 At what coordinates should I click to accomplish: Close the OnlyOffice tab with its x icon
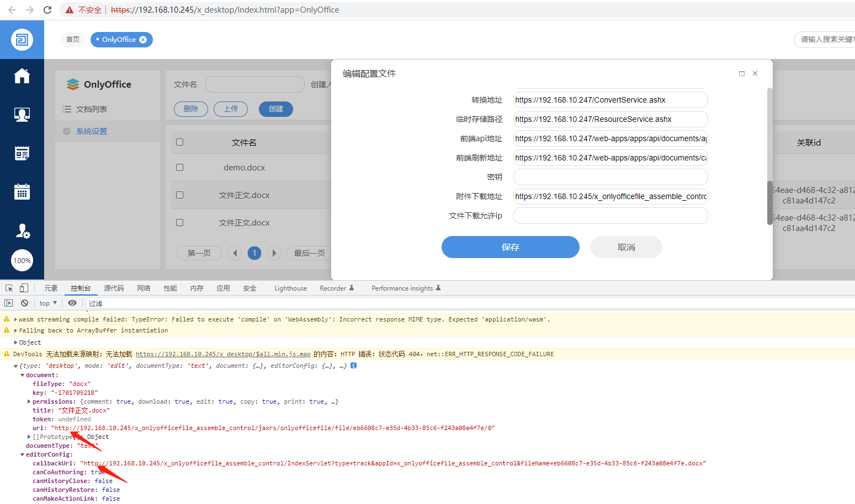pos(143,40)
